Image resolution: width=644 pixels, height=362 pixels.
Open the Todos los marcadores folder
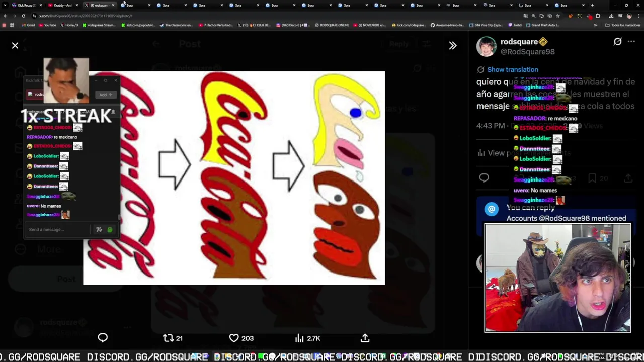[x=622, y=25]
